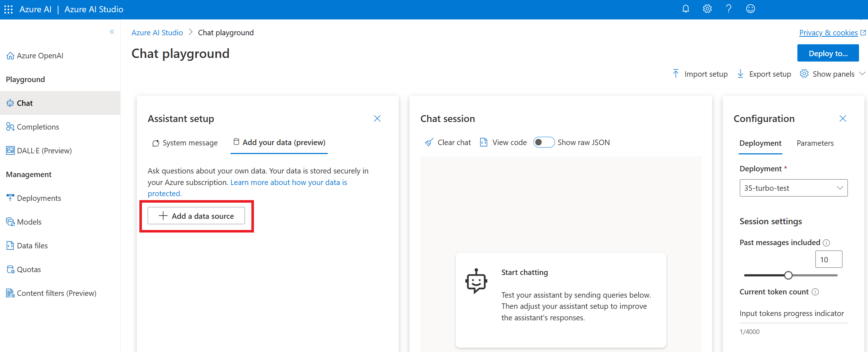This screenshot has width=868, height=352.
Task: Click info icon beside Past messages included
Action: pyautogui.click(x=827, y=243)
